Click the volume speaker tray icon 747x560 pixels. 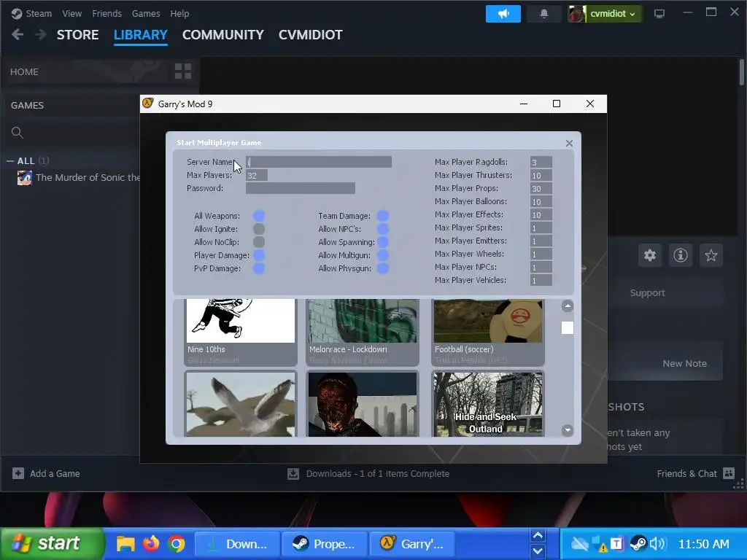657,543
